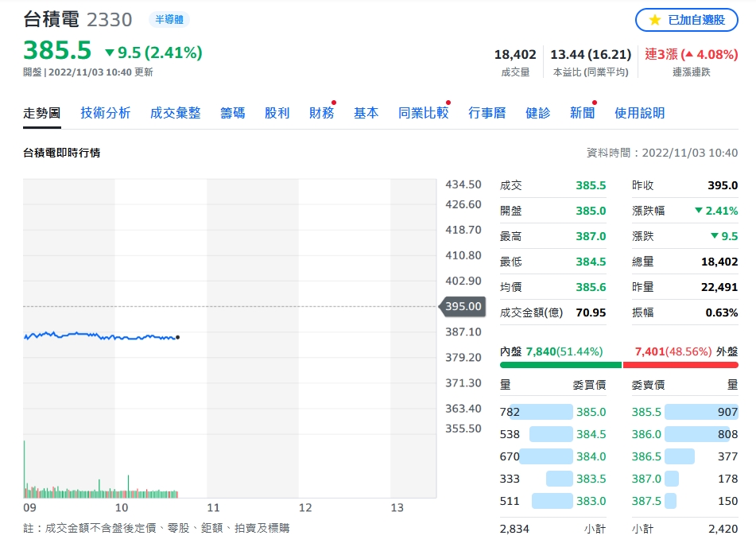Switch to the 基本 tab
This screenshot has width=756, height=551.
click(x=366, y=113)
